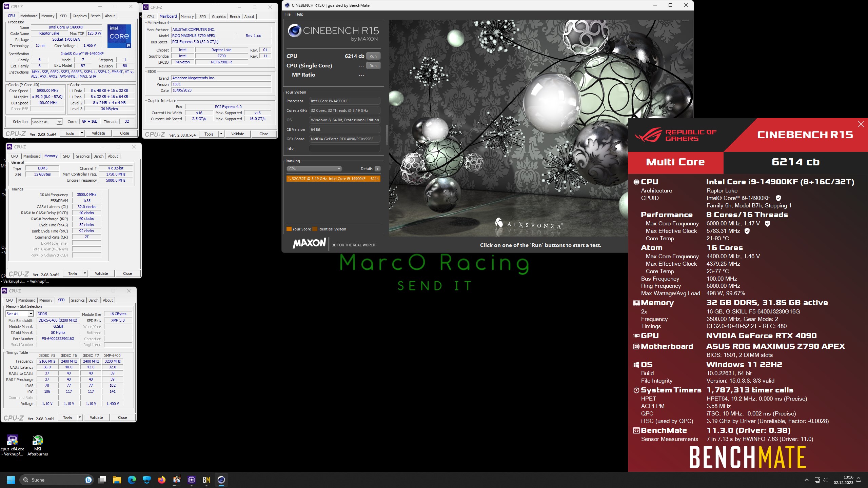Switch to Bench tab in the Memory window
The height and width of the screenshot is (488, 868).
tap(99, 156)
